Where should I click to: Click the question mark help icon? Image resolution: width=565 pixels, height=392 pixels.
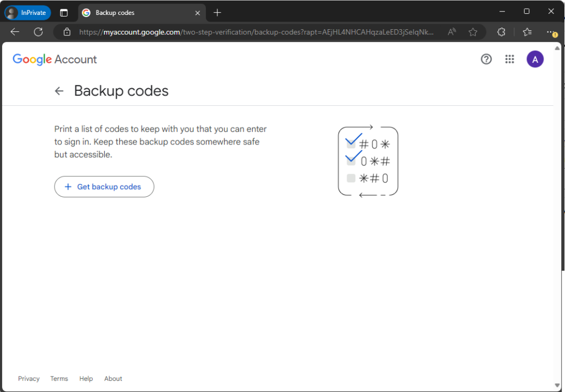(x=486, y=60)
